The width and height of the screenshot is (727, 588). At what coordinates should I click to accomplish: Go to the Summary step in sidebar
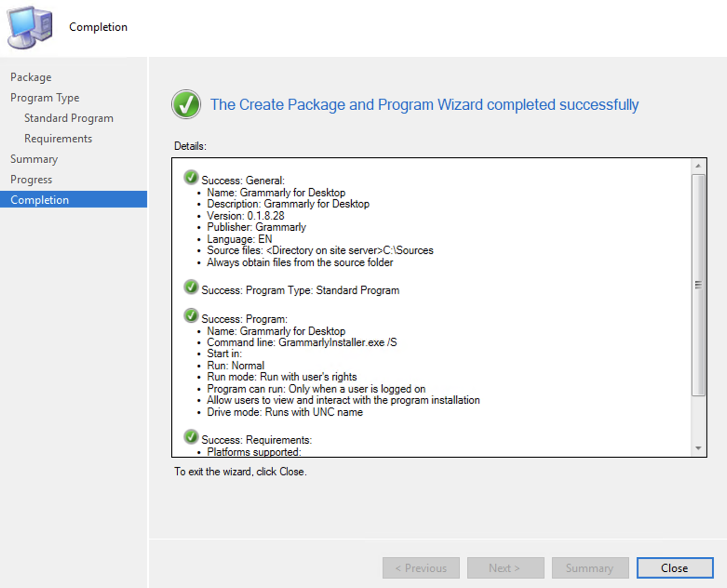click(x=34, y=159)
